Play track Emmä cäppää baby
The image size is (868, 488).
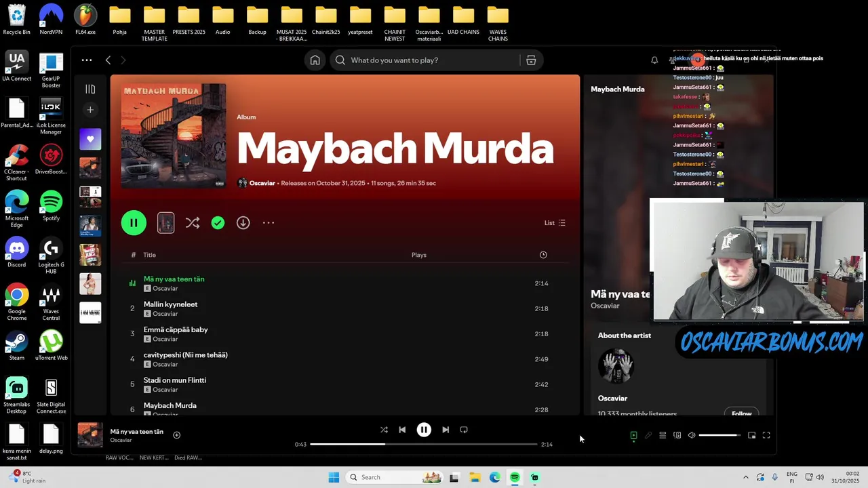click(x=176, y=329)
